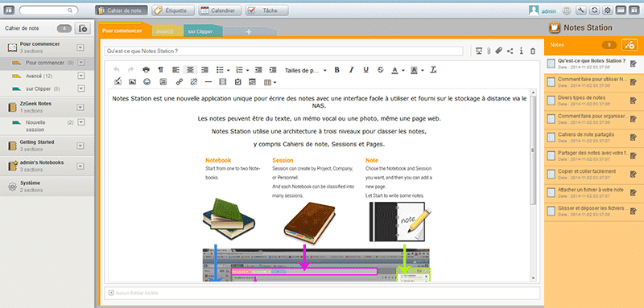
Task: Insert an image into the note
Action: click(132, 82)
